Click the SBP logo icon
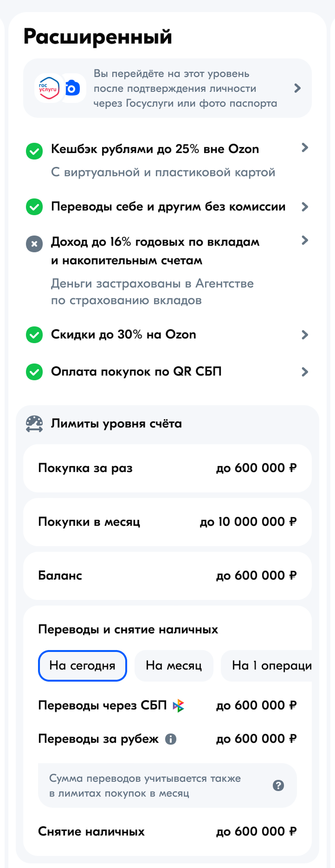The width and height of the screenshot is (335, 868). (179, 706)
